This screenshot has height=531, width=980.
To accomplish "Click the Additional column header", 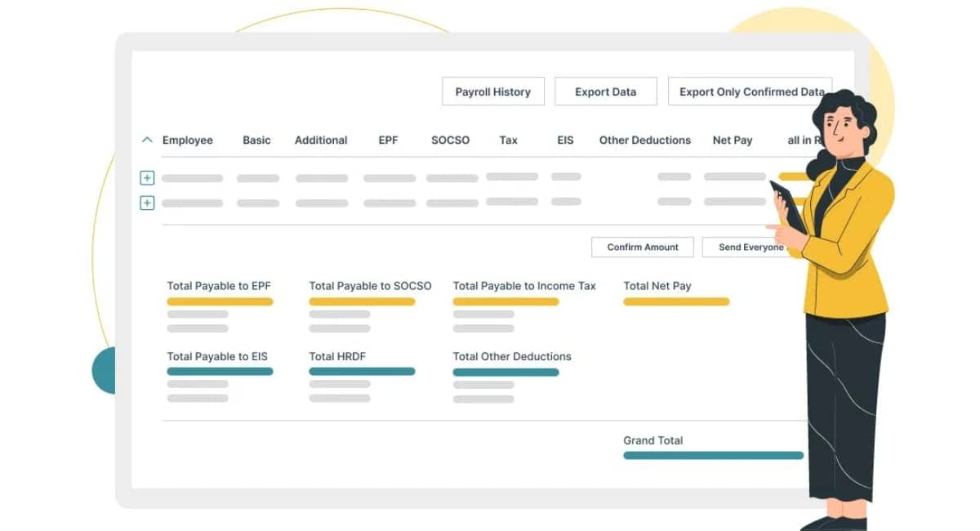I will tap(321, 140).
